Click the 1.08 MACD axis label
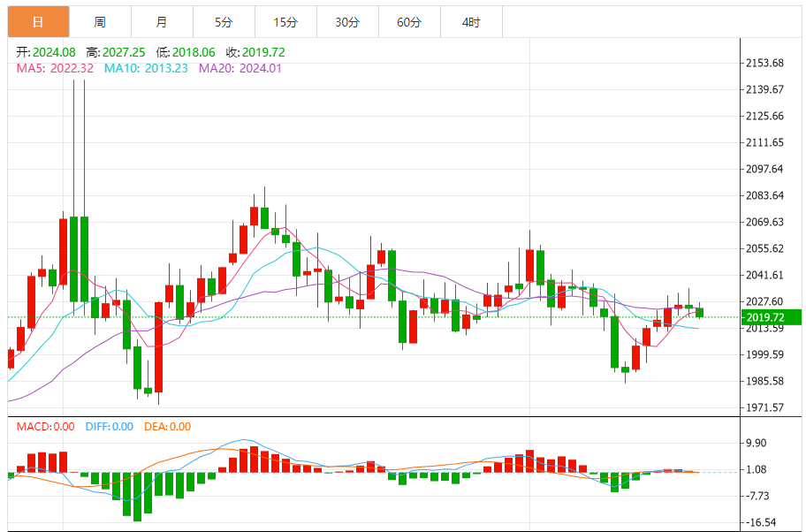The width and height of the screenshot is (806, 532). pyautogui.click(x=757, y=469)
